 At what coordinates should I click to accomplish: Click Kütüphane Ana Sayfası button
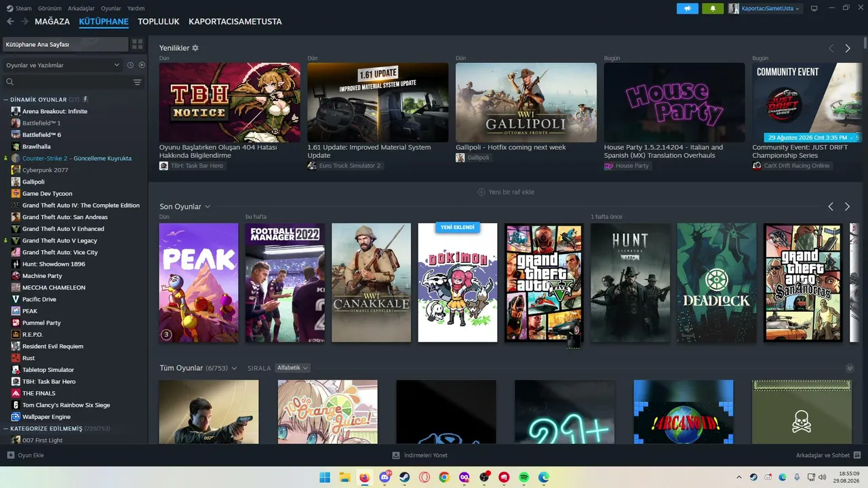pos(65,44)
